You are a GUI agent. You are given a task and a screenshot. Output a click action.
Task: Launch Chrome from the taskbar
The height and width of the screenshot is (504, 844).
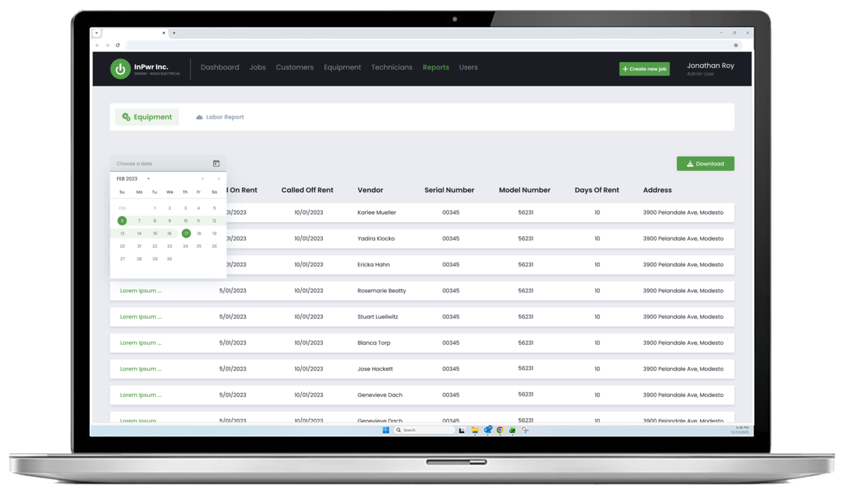point(500,430)
